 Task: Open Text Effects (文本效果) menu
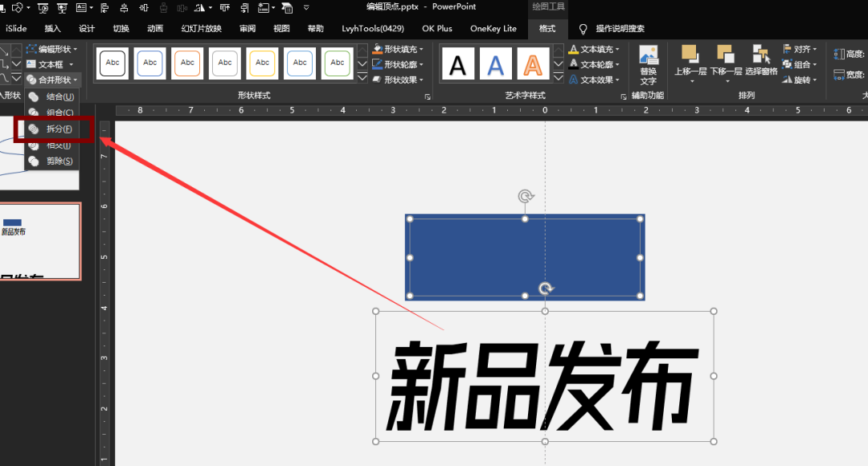pyautogui.click(x=594, y=80)
